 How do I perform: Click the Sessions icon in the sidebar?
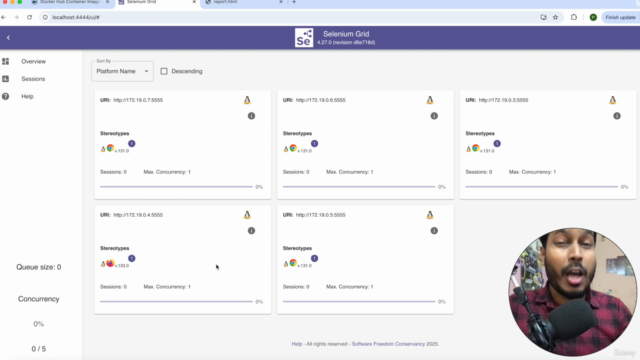(5, 79)
